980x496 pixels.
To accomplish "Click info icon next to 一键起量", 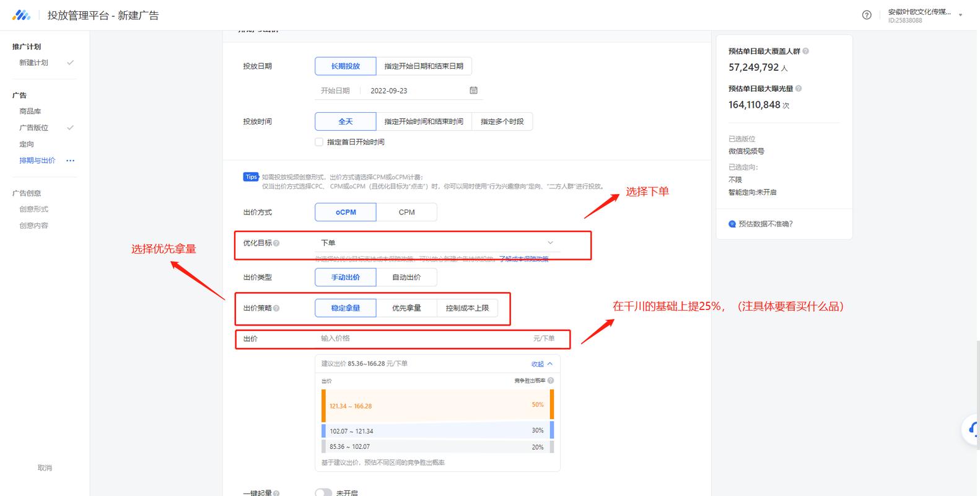I will [x=276, y=494].
